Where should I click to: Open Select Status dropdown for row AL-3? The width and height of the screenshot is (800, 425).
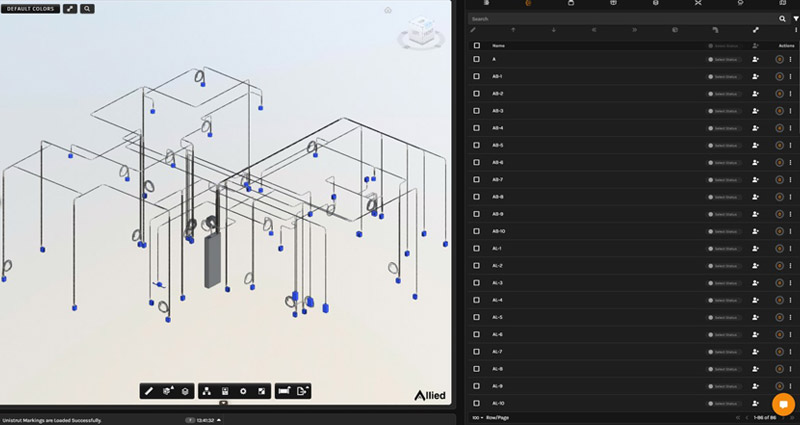[723, 283]
